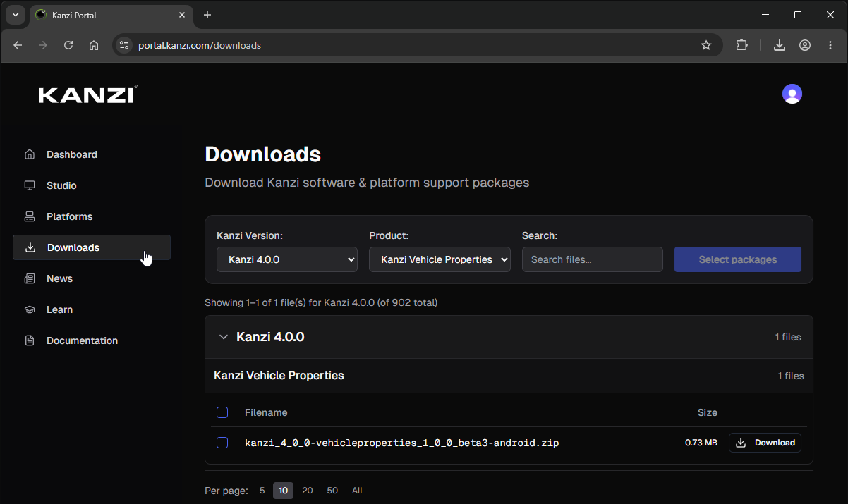Click the browser home icon
This screenshot has height=504, width=848.
(94, 45)
